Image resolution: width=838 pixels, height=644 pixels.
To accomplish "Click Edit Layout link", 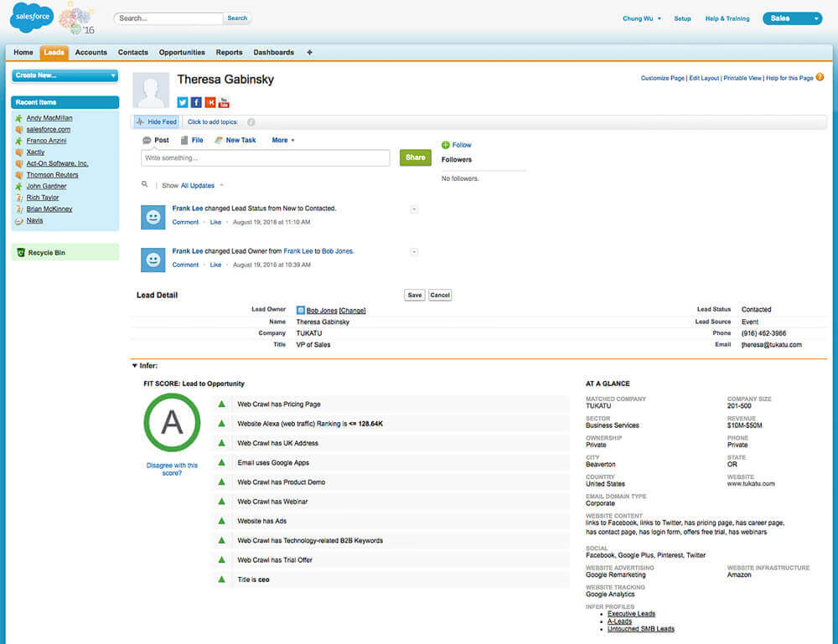I will (x=704, y=78).
